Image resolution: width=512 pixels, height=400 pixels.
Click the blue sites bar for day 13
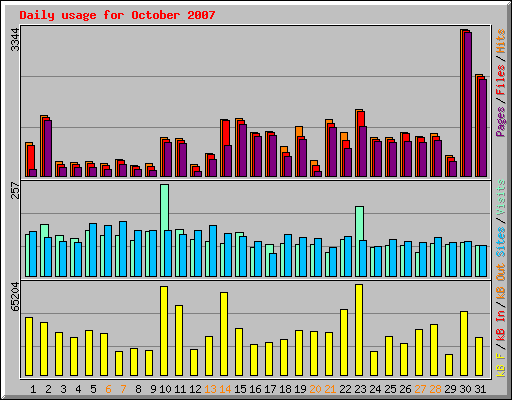(213, 251)
